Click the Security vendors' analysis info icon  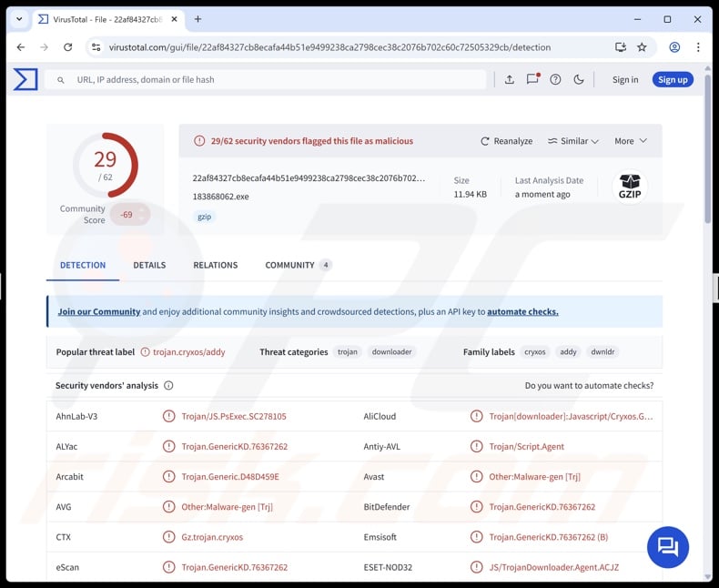pyautogui.click(x=168, y=385)
